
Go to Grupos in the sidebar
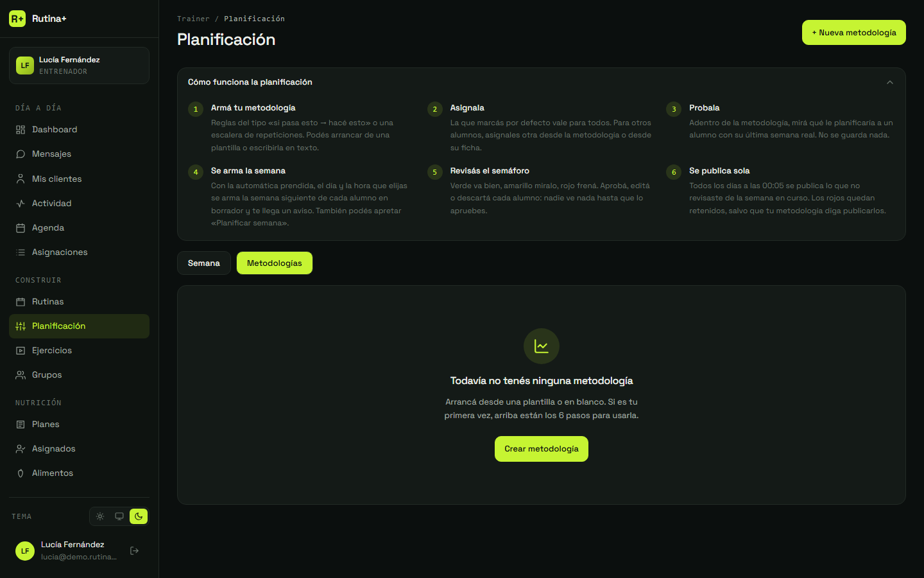pos(80,375)
